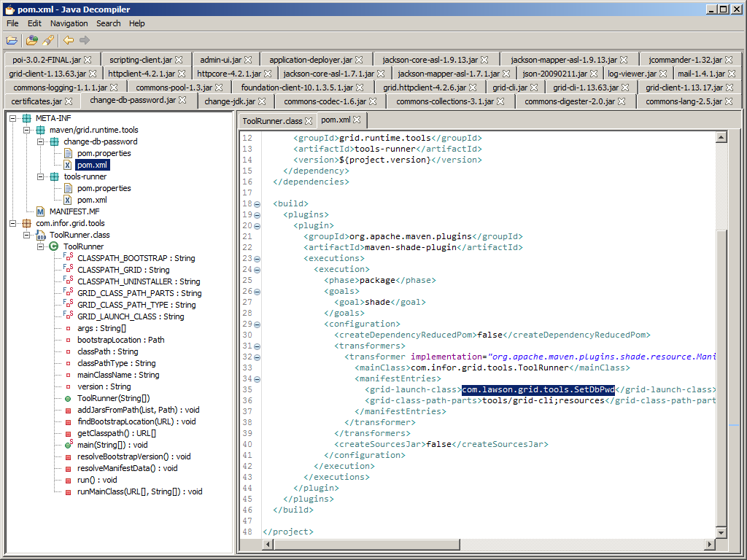Click the MANIFEST.MF file icon in tree
Image resolution: width=747 pixels, height=560 pixels.
tap(41, 211)
